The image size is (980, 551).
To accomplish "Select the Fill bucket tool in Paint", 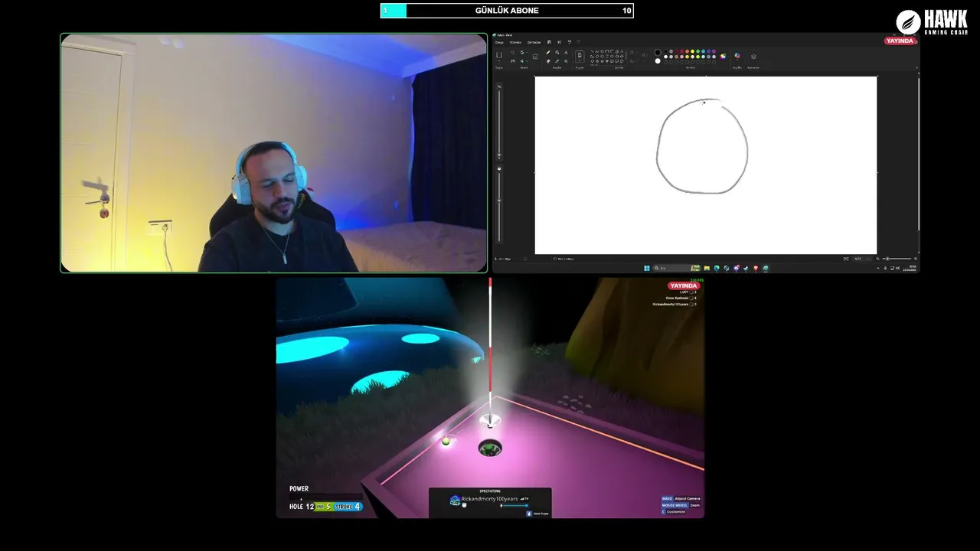I will point(557,52).
